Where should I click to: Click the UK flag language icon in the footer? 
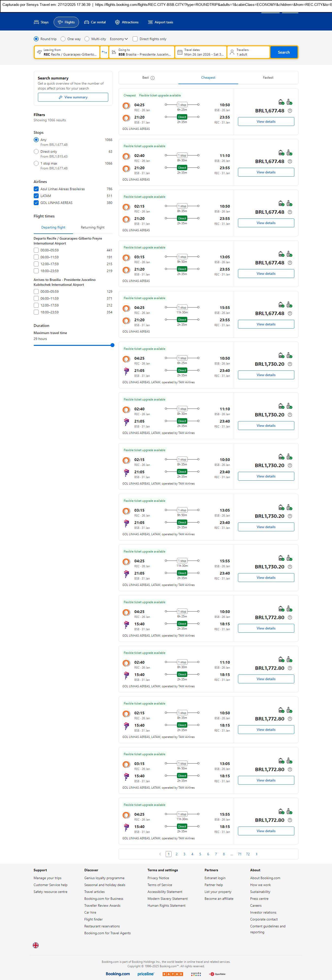tap(36, 945)
